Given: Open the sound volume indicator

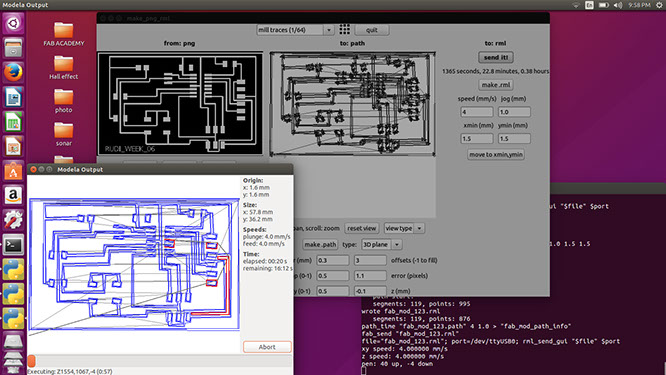Looking at the screenshot, I should coord(618,5).
